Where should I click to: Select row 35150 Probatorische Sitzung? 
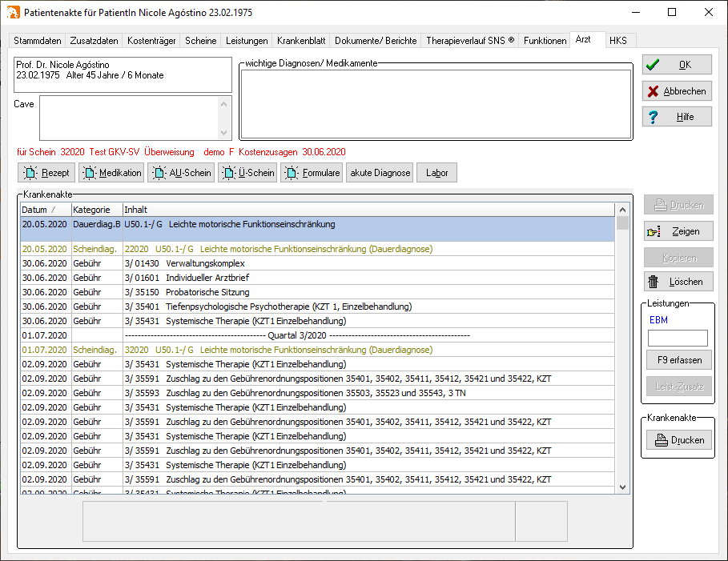click(x=318, y=292)
